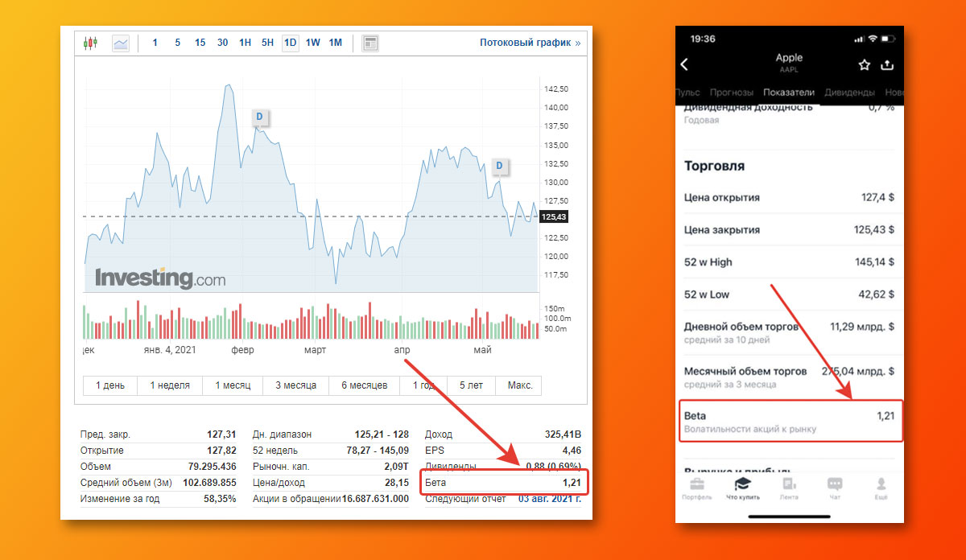966x560 pixels.
Task: Select the 1 неделя range
Action: click(170, 385)
